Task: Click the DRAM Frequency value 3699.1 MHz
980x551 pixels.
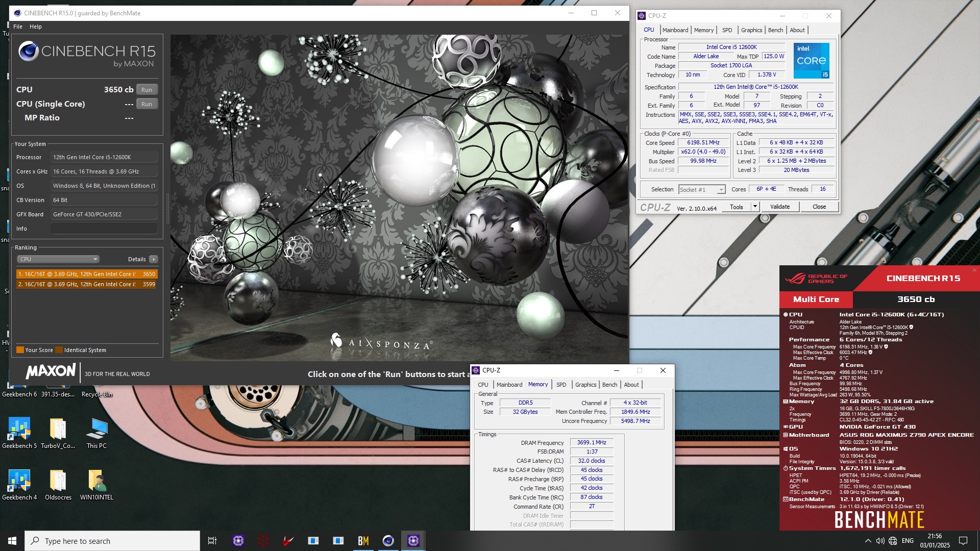Action: click(592, 442)
